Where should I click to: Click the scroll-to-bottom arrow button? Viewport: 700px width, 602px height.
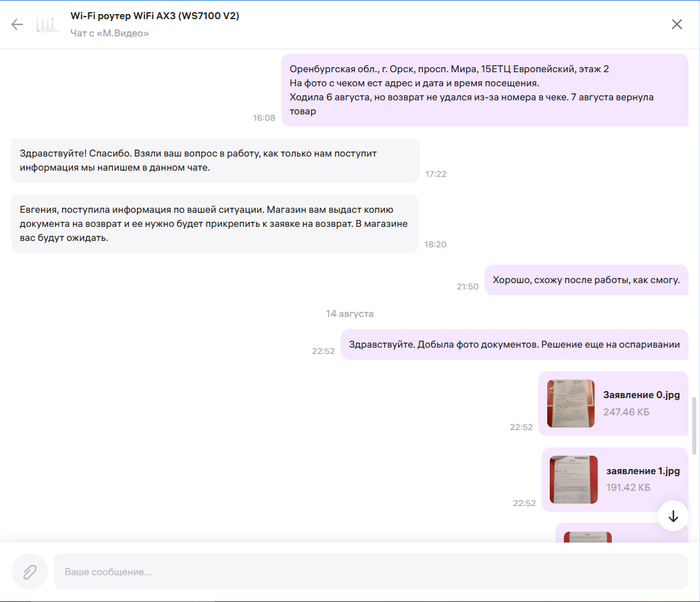tap(673, 516)
